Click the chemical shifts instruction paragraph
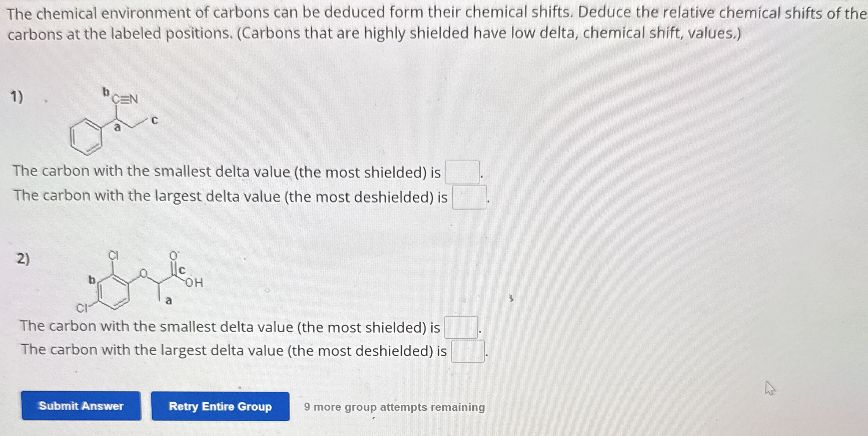 coord(437,23)
